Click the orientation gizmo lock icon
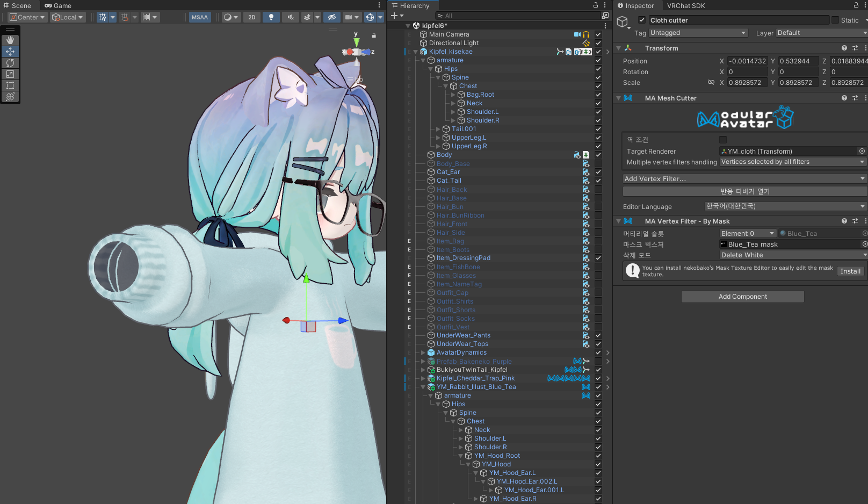This screenshot has height=504, width=868. (374, 35)
